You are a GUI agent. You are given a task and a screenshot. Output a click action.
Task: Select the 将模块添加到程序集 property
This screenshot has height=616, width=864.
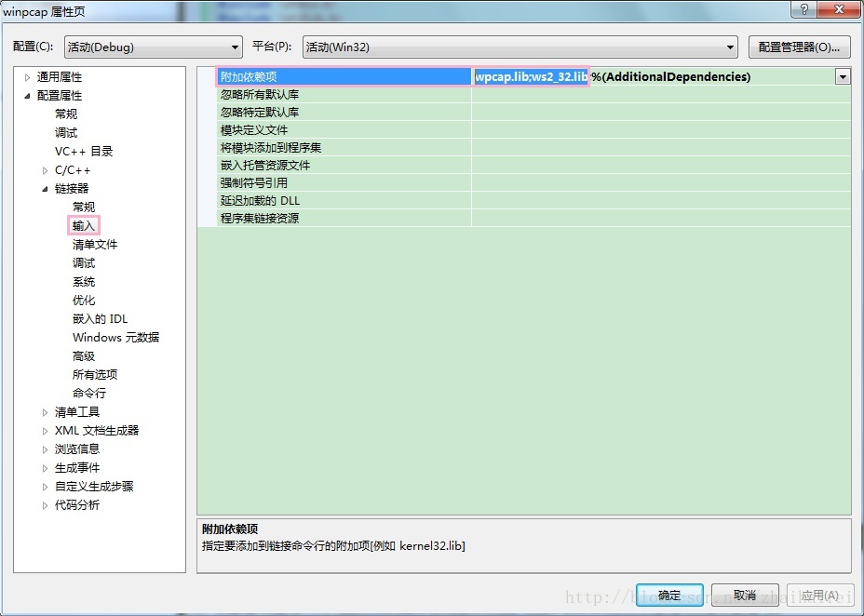(344, 148)
